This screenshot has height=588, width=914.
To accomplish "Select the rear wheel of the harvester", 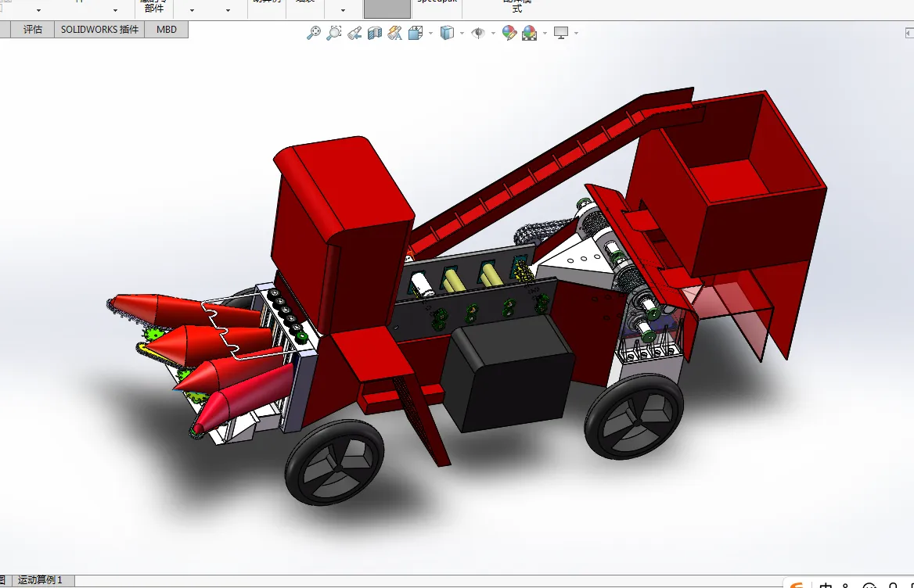I will [634, 417].
